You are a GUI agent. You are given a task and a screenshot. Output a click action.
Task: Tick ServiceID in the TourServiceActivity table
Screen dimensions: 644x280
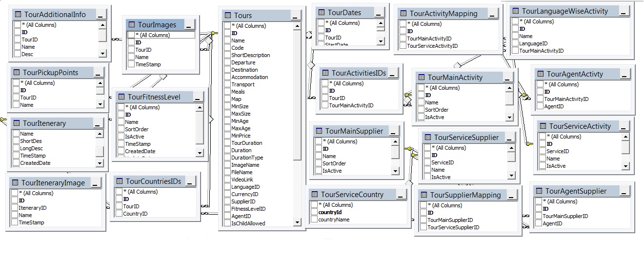click(x=543, y=151)
